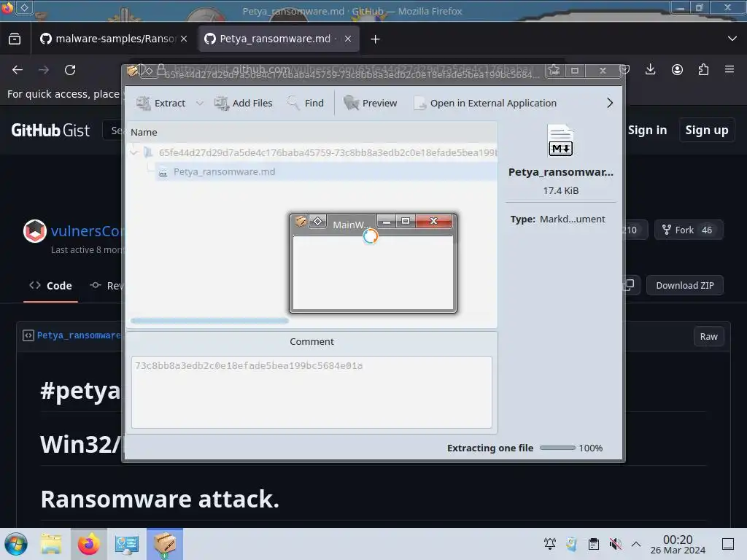This screenshot has height=560, width=747.
Task: Maximize the small MainWindow dialog
Action: point(406,221)
